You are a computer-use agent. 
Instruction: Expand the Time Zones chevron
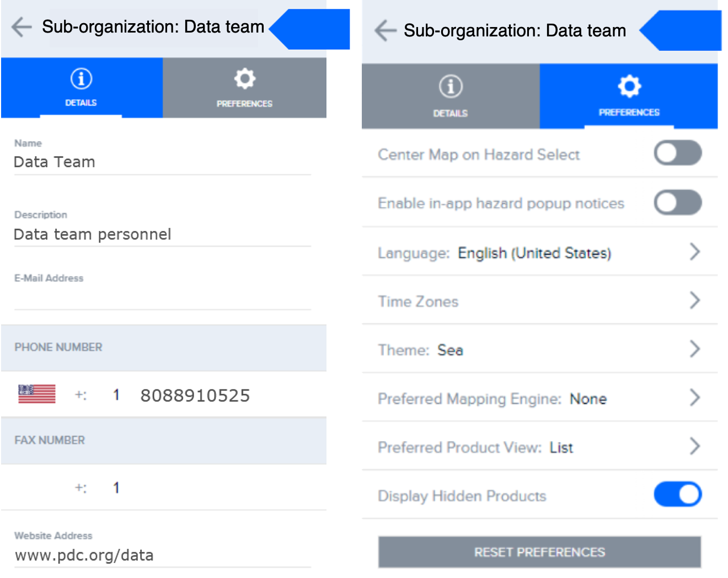pyautogui.click(x=694, y=301)
